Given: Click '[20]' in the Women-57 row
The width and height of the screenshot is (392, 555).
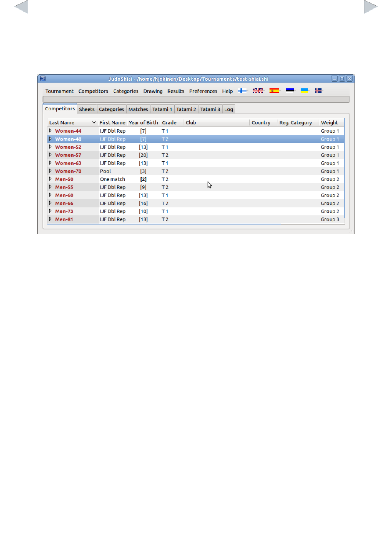Looking at the screenshot, I should click(x=144, y=155).
